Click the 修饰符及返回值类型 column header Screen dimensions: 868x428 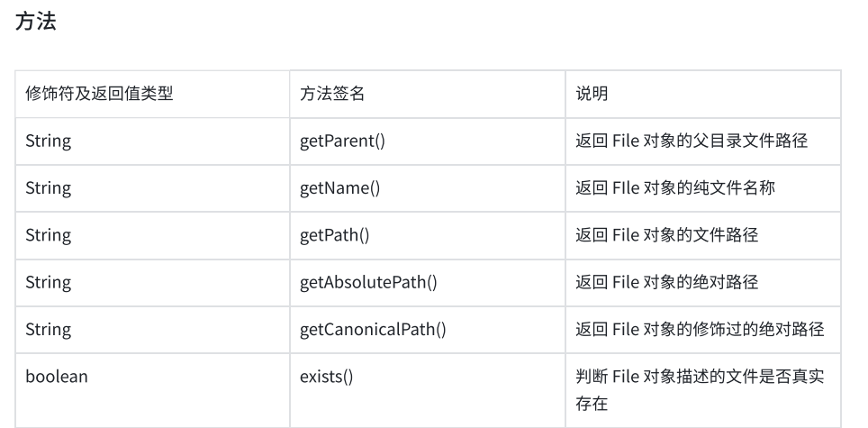pyautogui.click(x=99, y=94)
